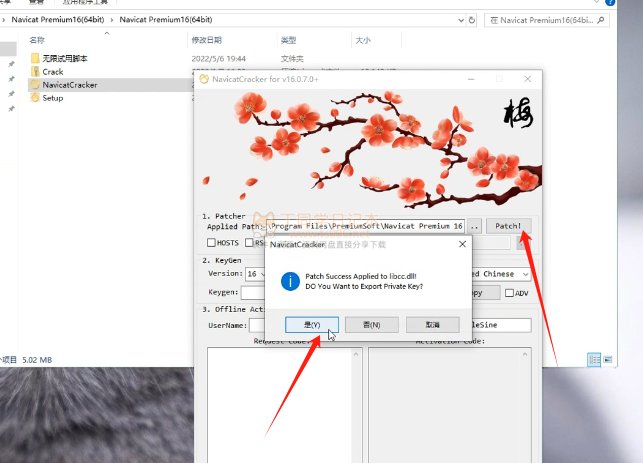The height and width of the screenshot is (463, 643).
Task: Close the NavicatCracker main window
Action: pos(528,79)
